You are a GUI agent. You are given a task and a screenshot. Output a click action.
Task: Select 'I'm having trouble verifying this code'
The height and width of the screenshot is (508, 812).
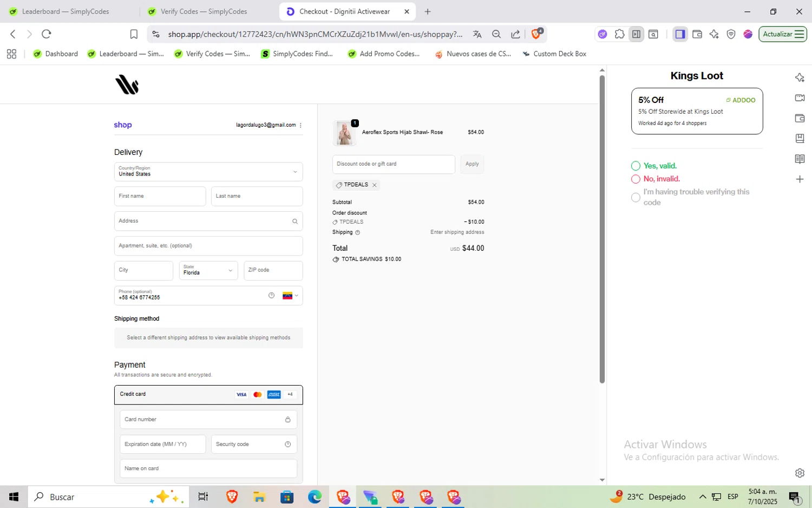tap(636, 197)
